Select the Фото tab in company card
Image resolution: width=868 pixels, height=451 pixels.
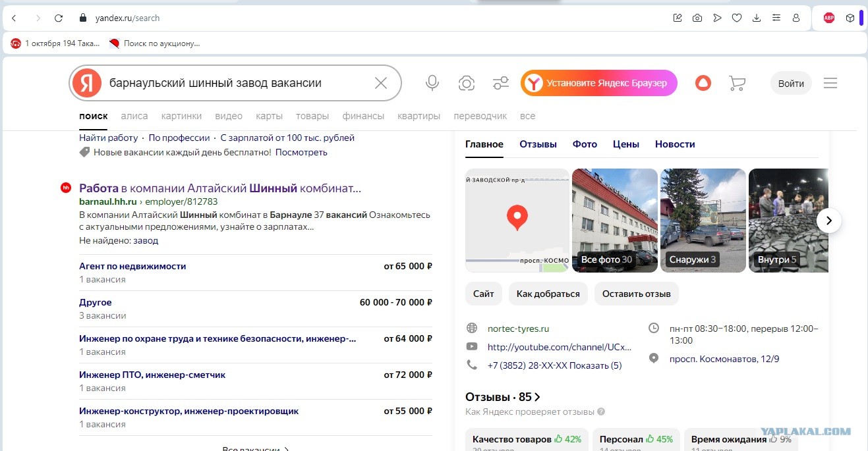click(x=585, y=144)
